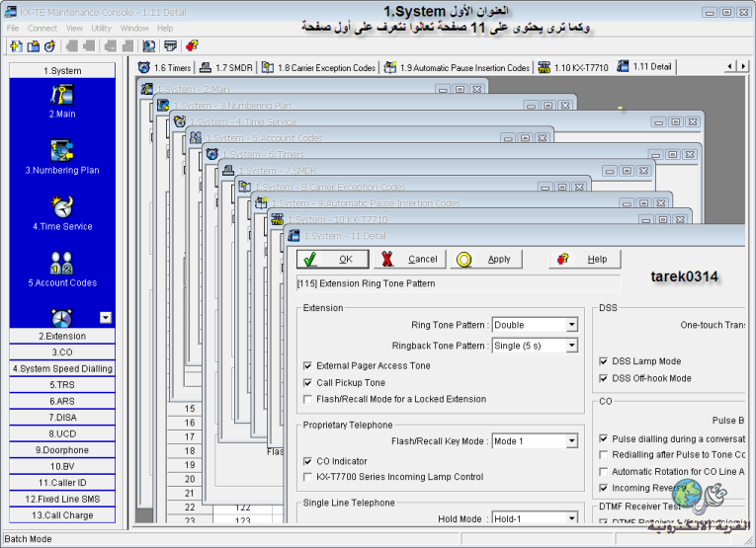Click the 1.7 SMDR tab printer icon

click(x=206, y=67)
